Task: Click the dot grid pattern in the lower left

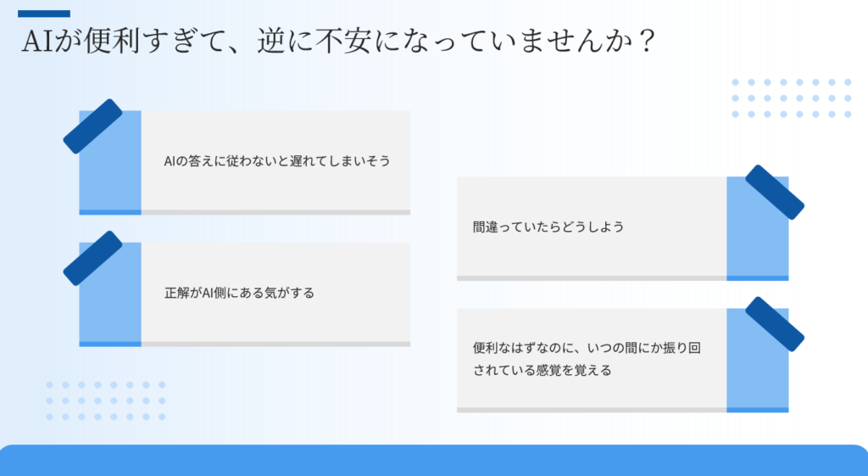Action: [106, 400]
